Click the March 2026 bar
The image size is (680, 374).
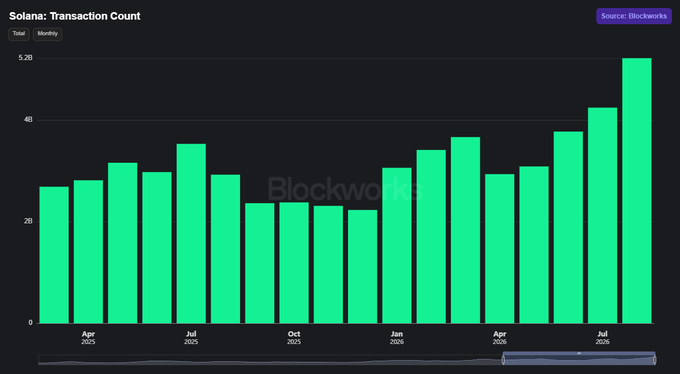click(465, 230)
